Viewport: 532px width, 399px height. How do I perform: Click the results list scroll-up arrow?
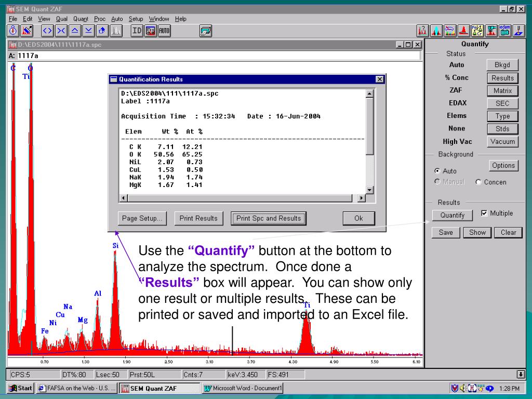pyautogui.click(x=369, y=94)
